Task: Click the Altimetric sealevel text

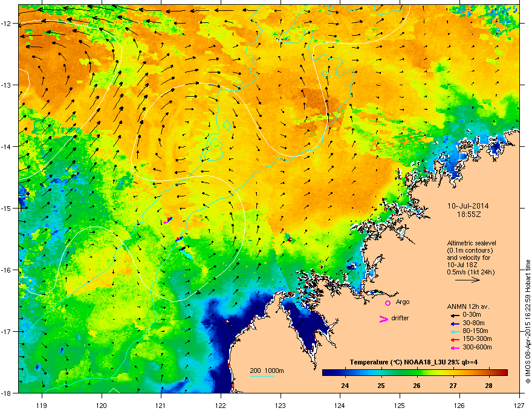Action: (x=472, y=243)
